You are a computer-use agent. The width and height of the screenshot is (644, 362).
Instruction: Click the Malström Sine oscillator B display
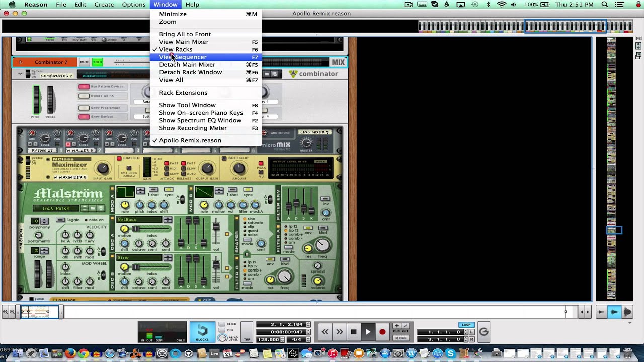pyautogui.click(x=139, y=257)
